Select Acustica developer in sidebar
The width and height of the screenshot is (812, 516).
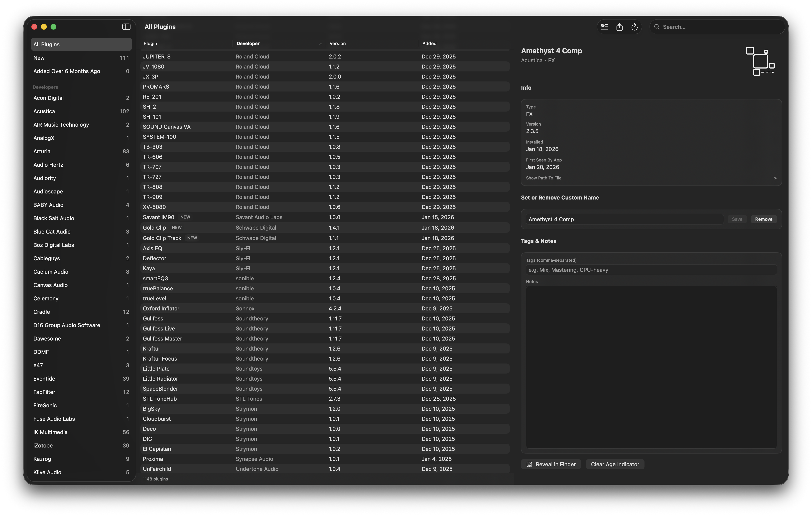[81, 111]
